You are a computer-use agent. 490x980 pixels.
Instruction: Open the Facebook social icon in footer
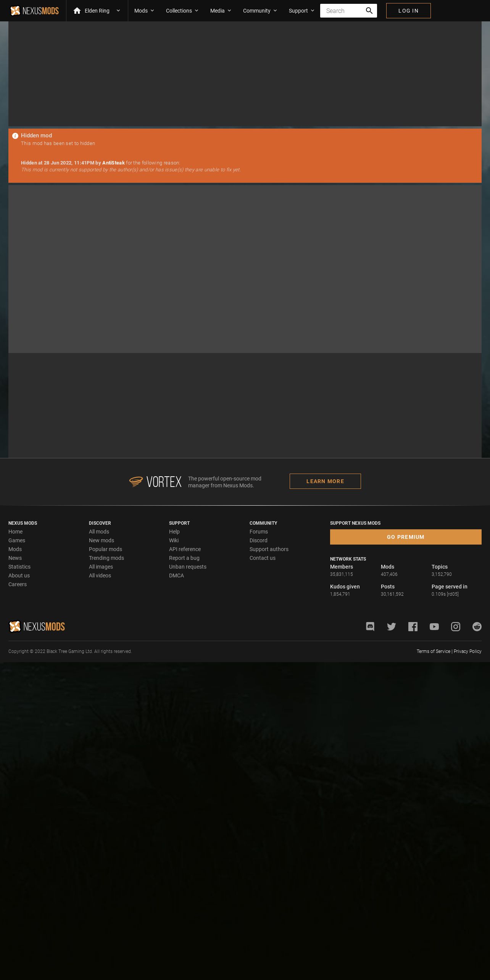pyautogui.click(x=413, y=627)
